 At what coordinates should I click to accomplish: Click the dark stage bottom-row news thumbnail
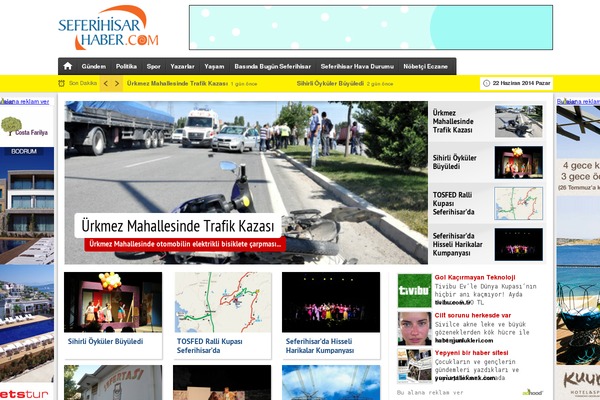pos(222,382)
